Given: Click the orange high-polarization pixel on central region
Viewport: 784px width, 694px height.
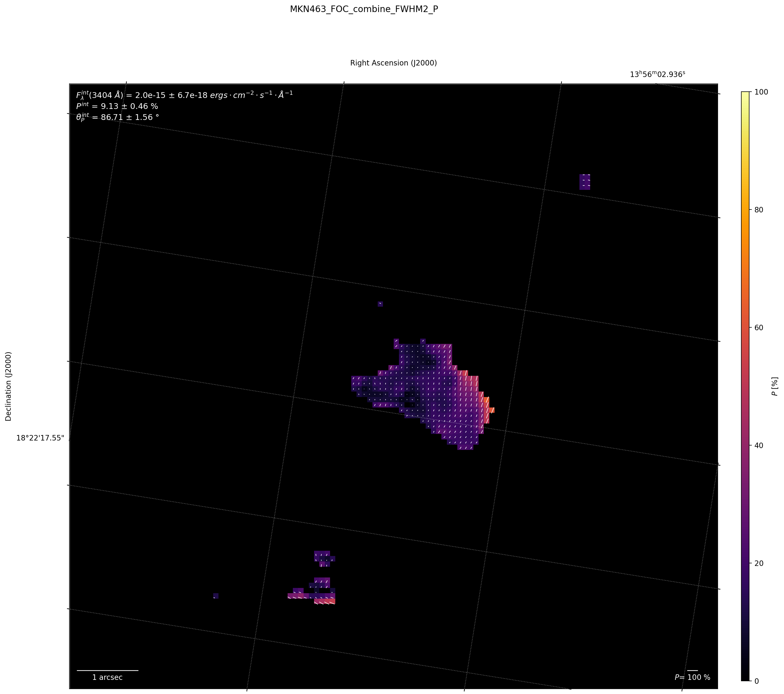Looking at the screenshot, I should [492, 410].
